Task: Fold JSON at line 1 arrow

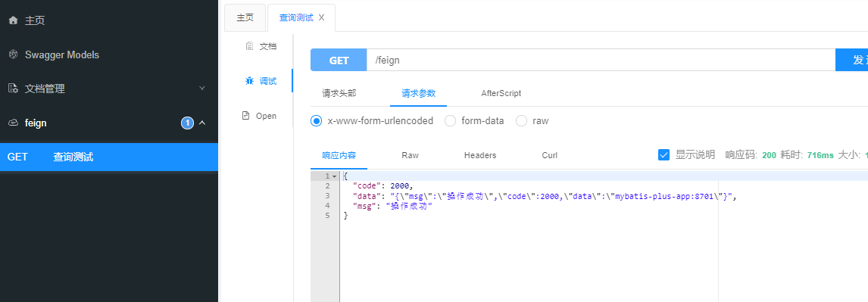Action: [334, 176]
